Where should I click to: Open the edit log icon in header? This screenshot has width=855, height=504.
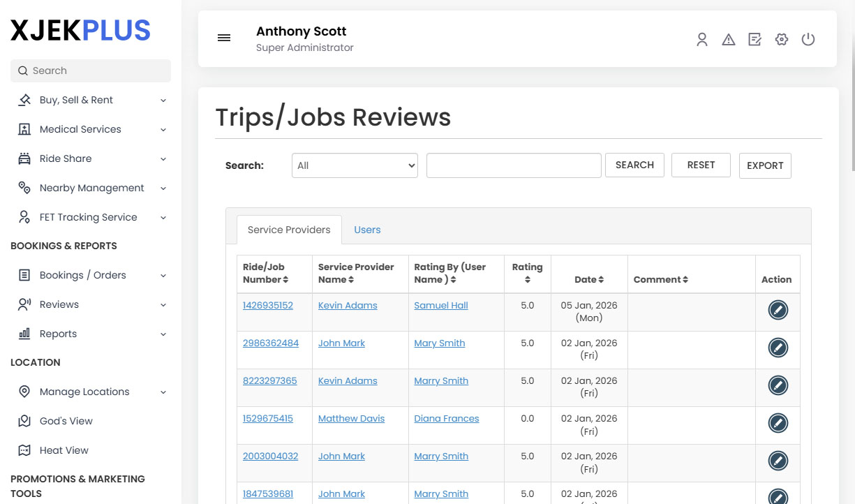[x=754, y=40]
